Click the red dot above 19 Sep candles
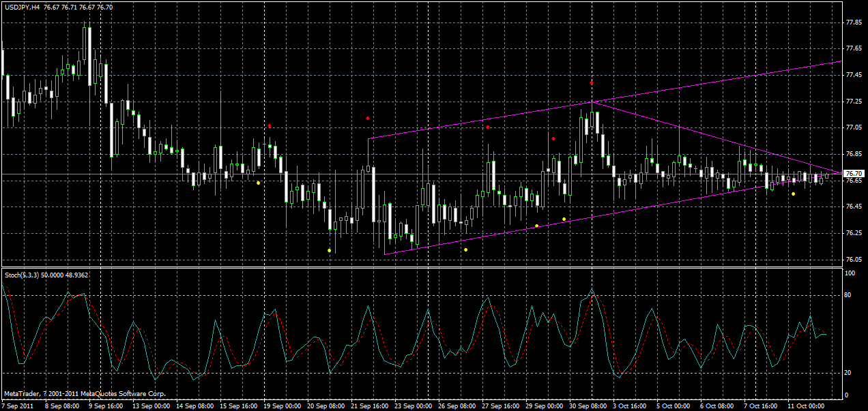Viewport: 868px width, 411px height. point(270,125)
